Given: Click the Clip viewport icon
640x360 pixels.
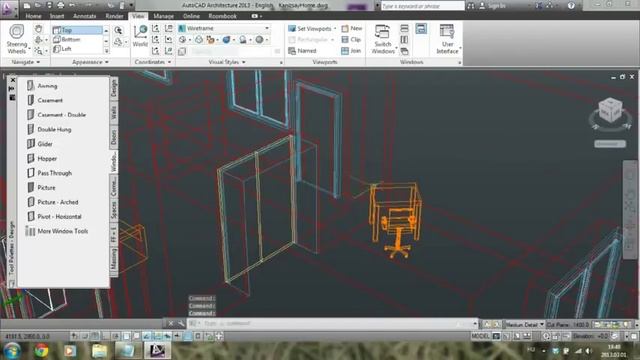Looking at the screenshot, I should [x=345, y=40].
